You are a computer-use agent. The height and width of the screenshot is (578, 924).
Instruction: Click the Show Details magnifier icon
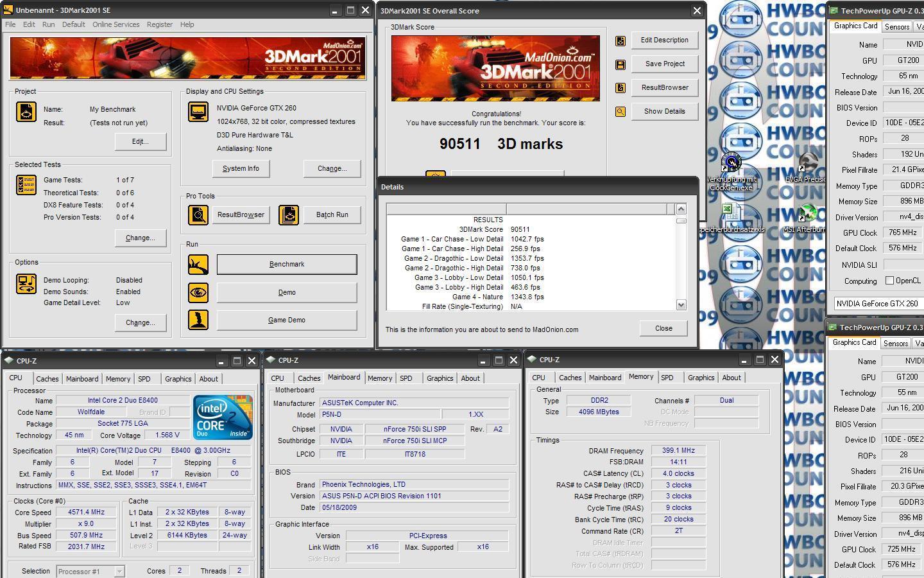point(620,112)
